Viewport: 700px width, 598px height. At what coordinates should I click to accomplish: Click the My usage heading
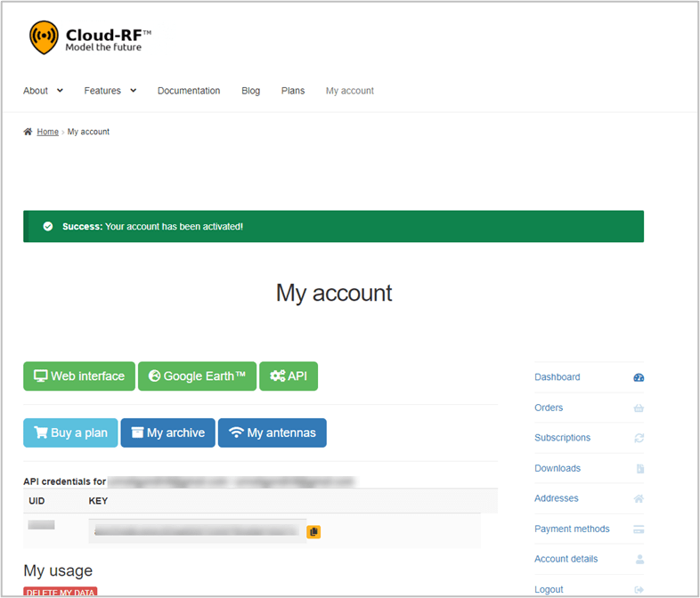(x=58, y=570)
